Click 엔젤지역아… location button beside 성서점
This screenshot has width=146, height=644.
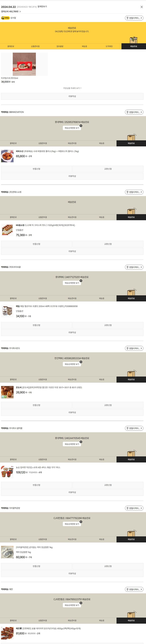coord(134,18)
